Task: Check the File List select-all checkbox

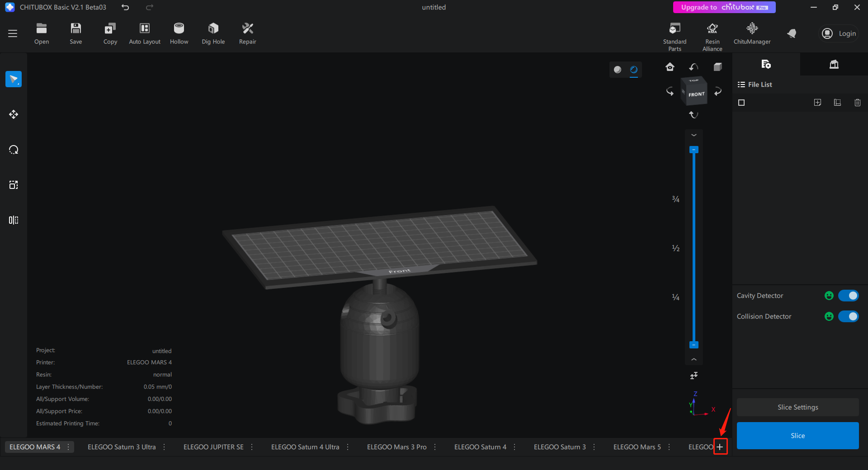Action: [741, 103]
